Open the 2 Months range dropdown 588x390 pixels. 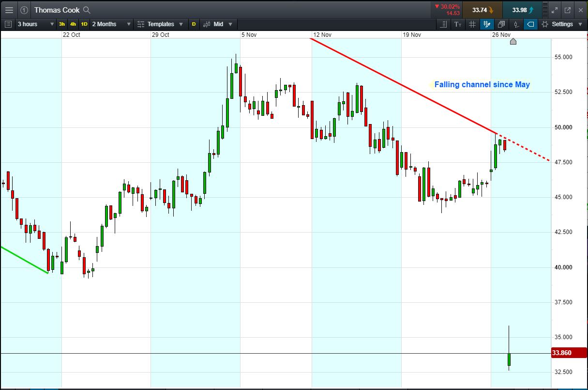[111, 24]
